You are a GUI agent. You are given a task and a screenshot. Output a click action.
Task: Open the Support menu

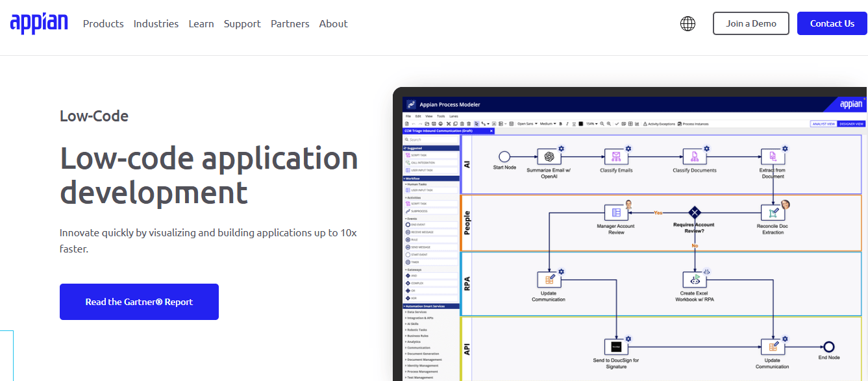coord(242,23)
